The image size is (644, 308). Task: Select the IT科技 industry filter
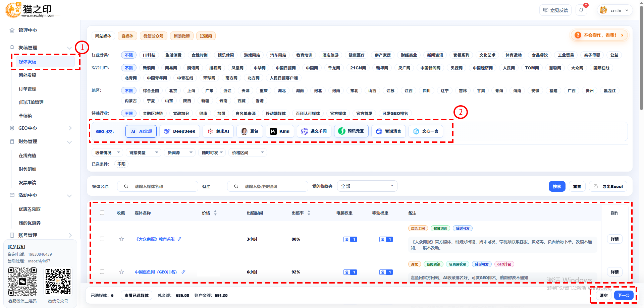[x=149, y=55]
